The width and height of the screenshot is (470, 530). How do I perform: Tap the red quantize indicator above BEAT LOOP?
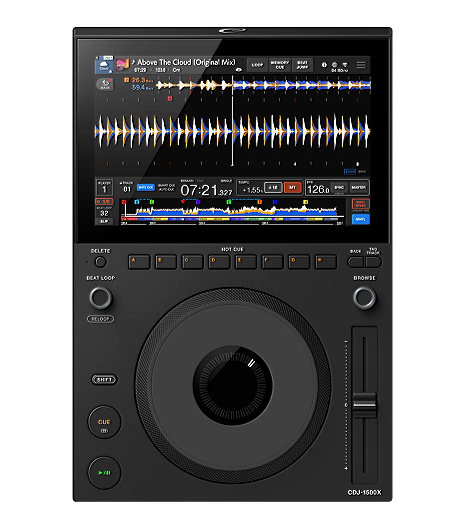click(104, 201)
